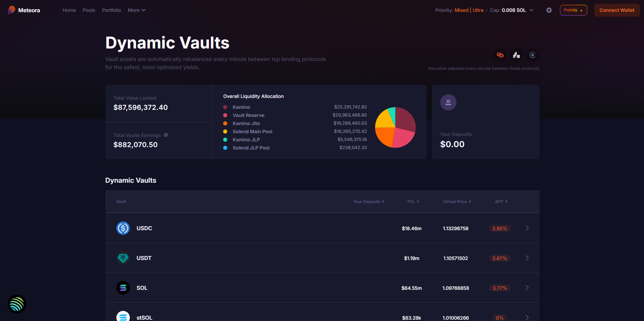Screen dimensions: 644x321
Task: Open the settings gear icon
Action: 549,10
